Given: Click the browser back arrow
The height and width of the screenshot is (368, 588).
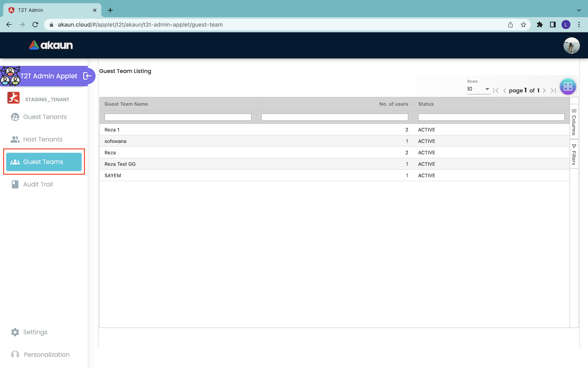Looking at the screenshot, I should click(9, 25).
